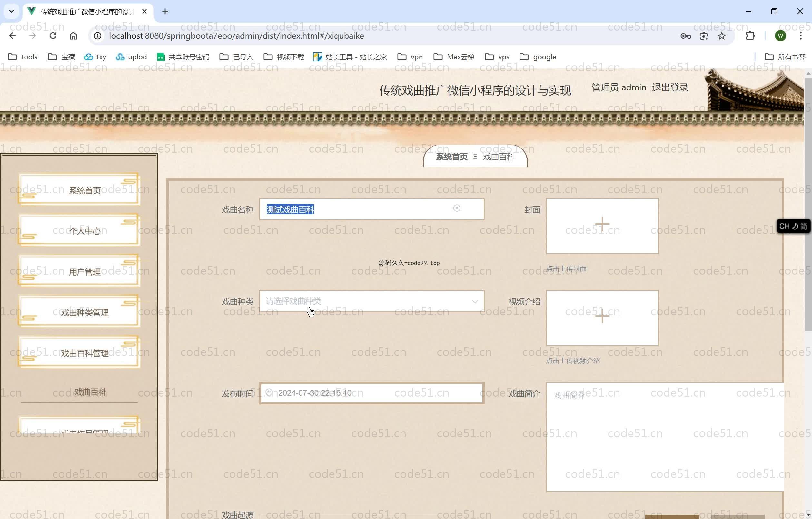Open a new tab with plus button

point(165,12)
